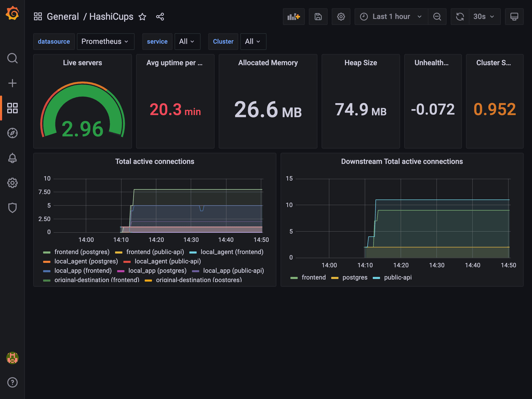532x399 pixels.
Task: Click the administration settings gear icon
Action: tap(12, 183)
